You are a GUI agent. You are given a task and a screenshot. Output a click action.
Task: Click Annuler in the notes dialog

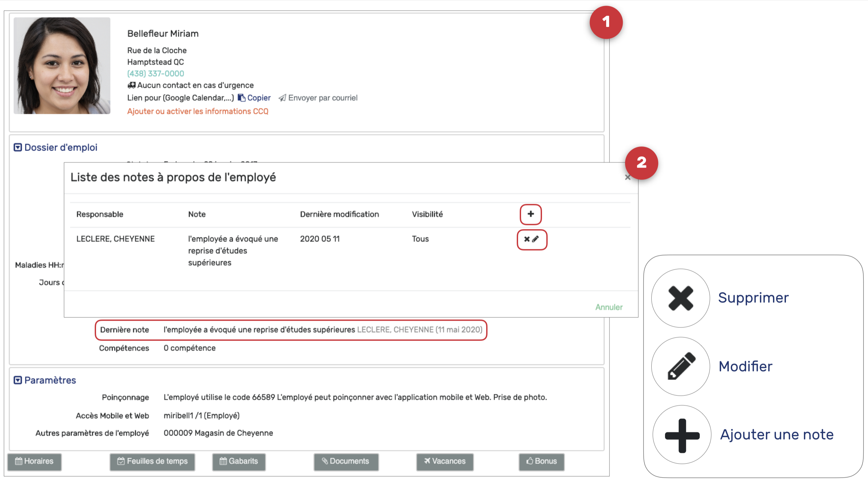tap(608, 307)
